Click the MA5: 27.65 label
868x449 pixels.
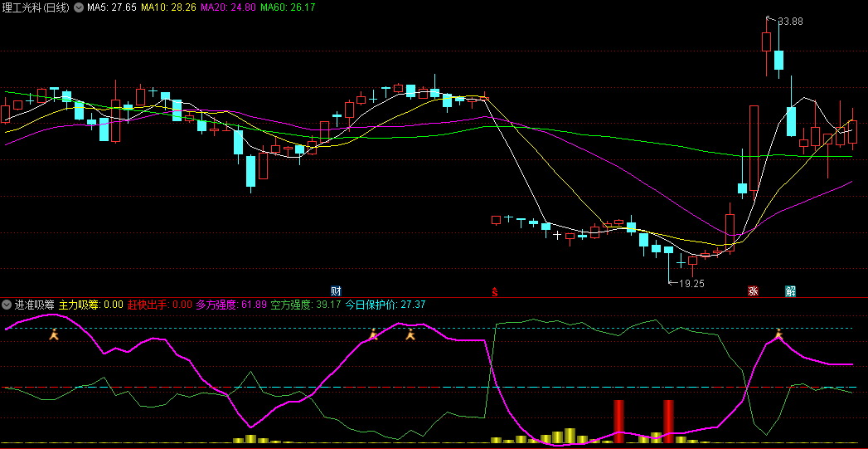tap(113, 7)
